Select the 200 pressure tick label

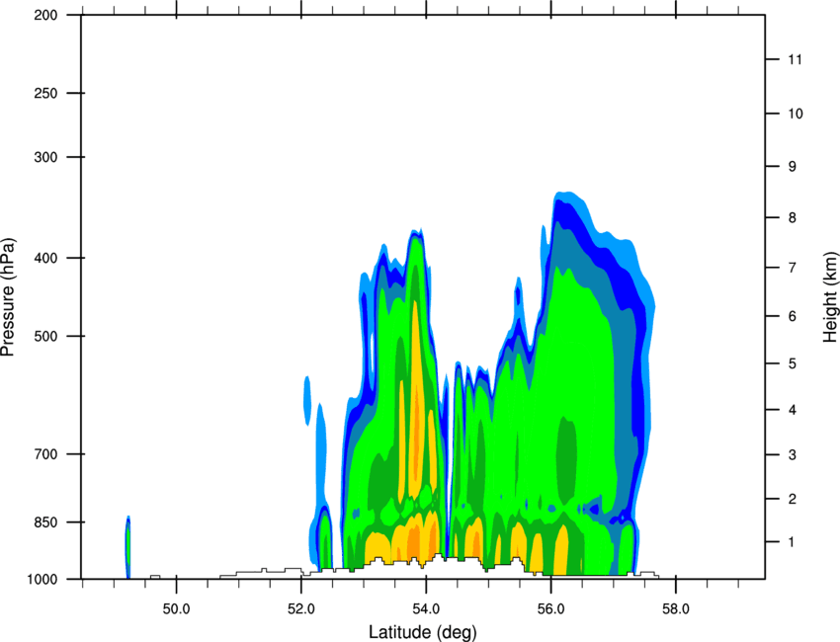45,15
